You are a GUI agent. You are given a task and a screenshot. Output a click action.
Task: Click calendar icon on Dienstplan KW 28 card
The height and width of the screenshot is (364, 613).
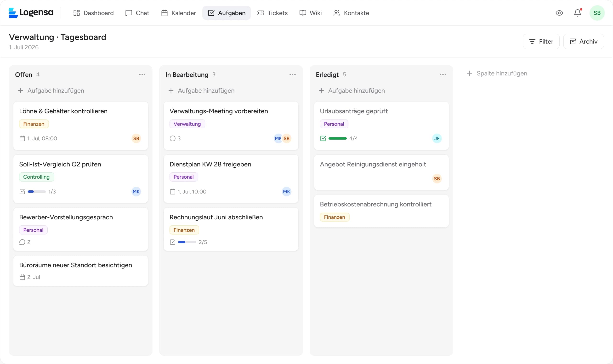pyautogui.click(x=173, y=192)
